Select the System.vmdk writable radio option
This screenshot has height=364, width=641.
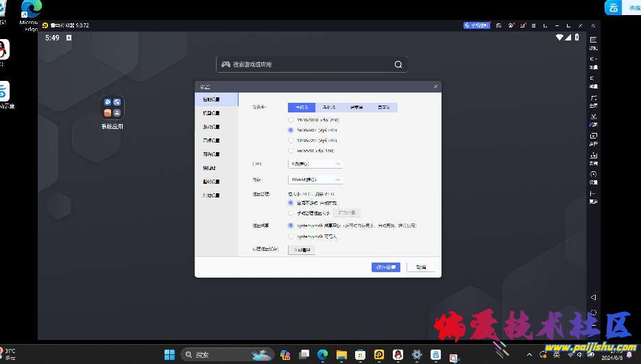pyautogui.click(x=291, y=236)
